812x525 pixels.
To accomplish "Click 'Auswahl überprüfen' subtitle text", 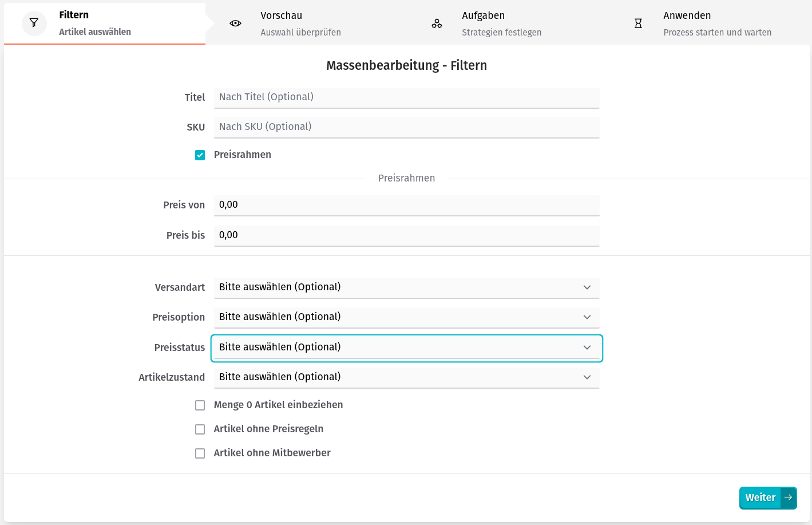I will (x=300, y=33).
